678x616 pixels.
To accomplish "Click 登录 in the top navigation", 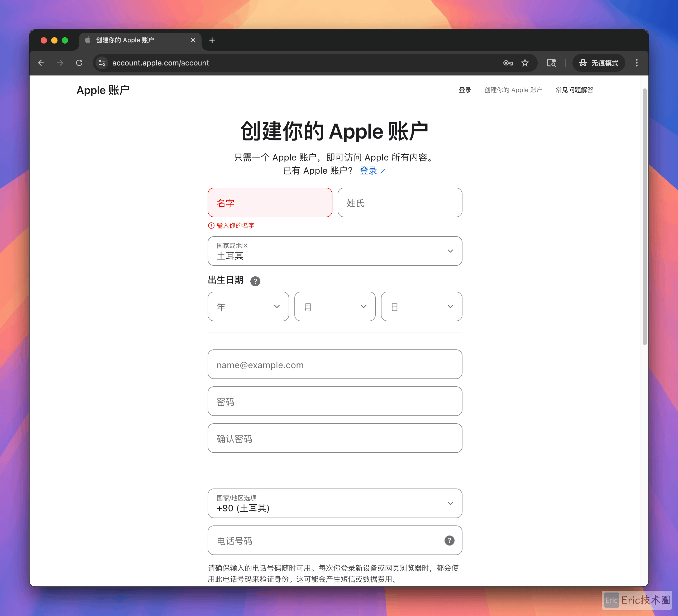I will [465, 90].
